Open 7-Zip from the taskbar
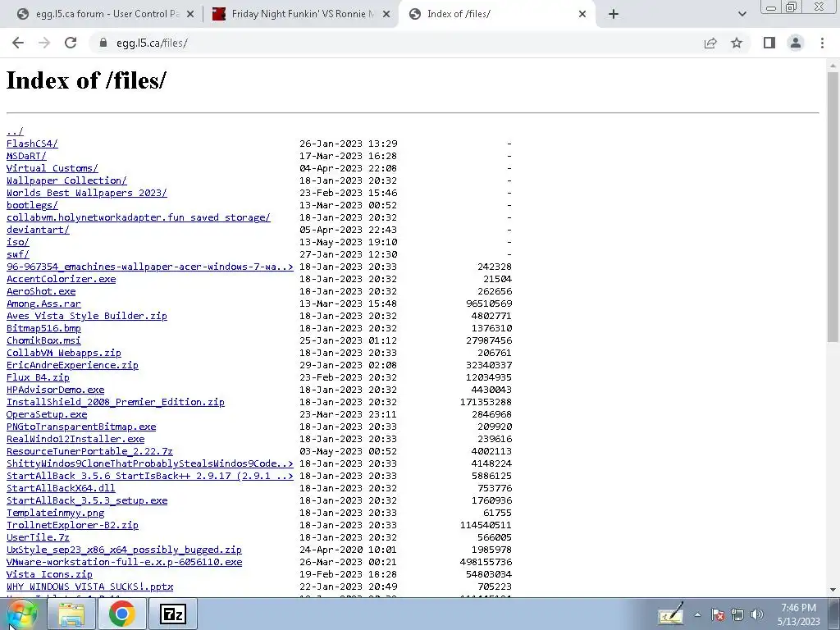Viewport: 840px width, 630px height. point(172,614)
